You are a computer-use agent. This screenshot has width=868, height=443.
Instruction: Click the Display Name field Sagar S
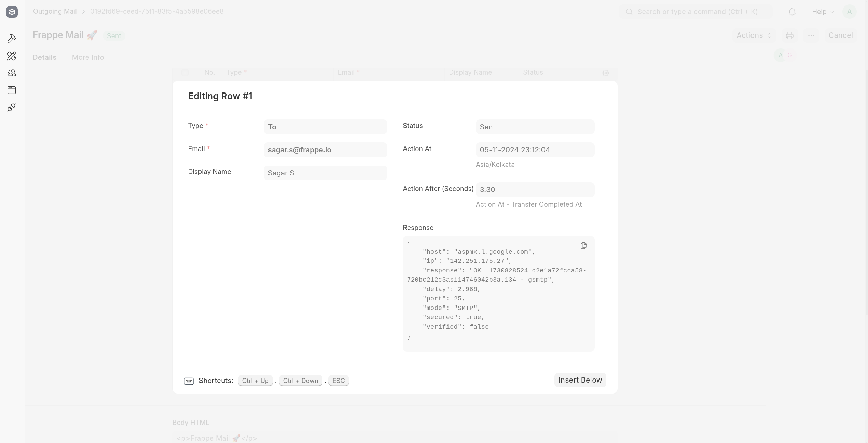(x=325, y=173)
